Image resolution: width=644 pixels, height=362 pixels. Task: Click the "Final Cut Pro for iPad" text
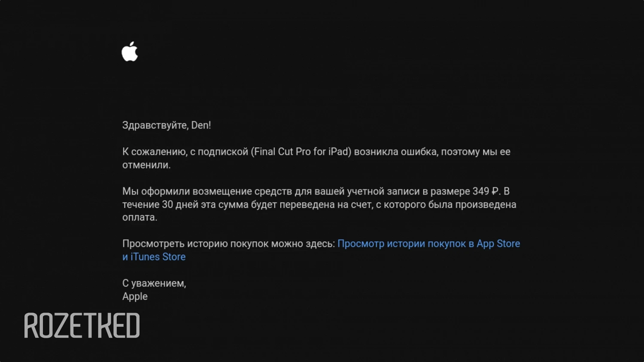click(301, 152)
